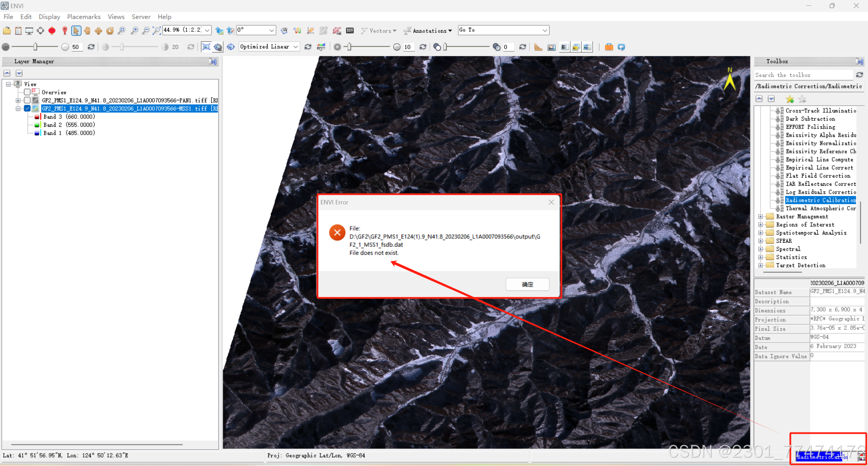Image resolution: width=868 pixels, height=466 pixels.
Task: Select the Pan hand tool
Action: tap(87, 31)
